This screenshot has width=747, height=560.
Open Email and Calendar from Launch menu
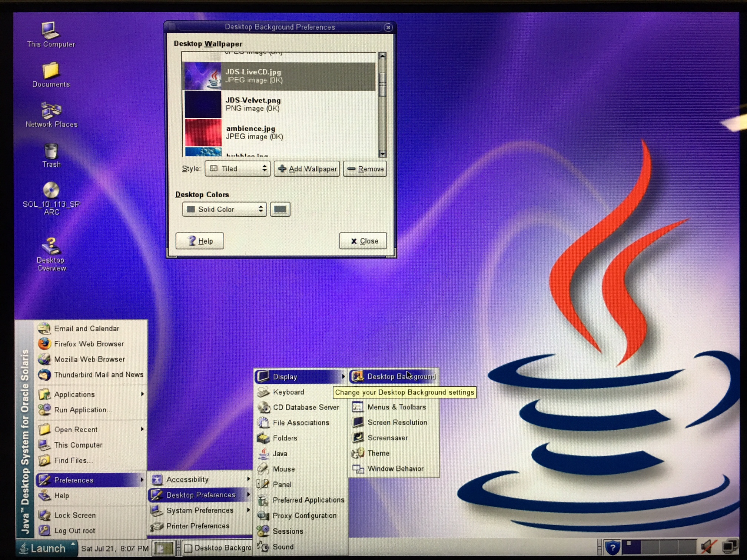coord(91,329)
